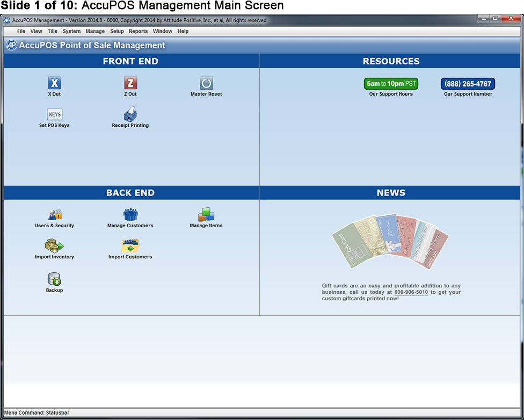Click the gift cards promotional image
Viewport: 524px width, 420px height.
tap(390, 241)
